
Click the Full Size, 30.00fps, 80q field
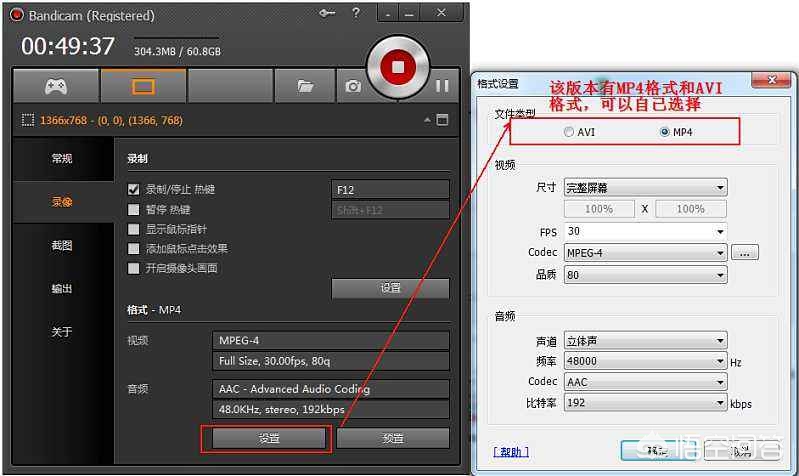tap(331, 361)
